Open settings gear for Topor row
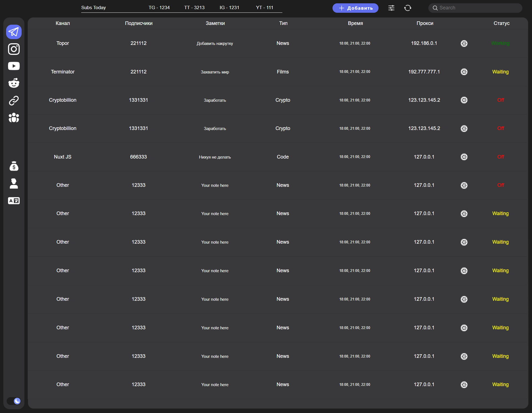The height and width of the screenshot is (413, 532). [464, 44]
